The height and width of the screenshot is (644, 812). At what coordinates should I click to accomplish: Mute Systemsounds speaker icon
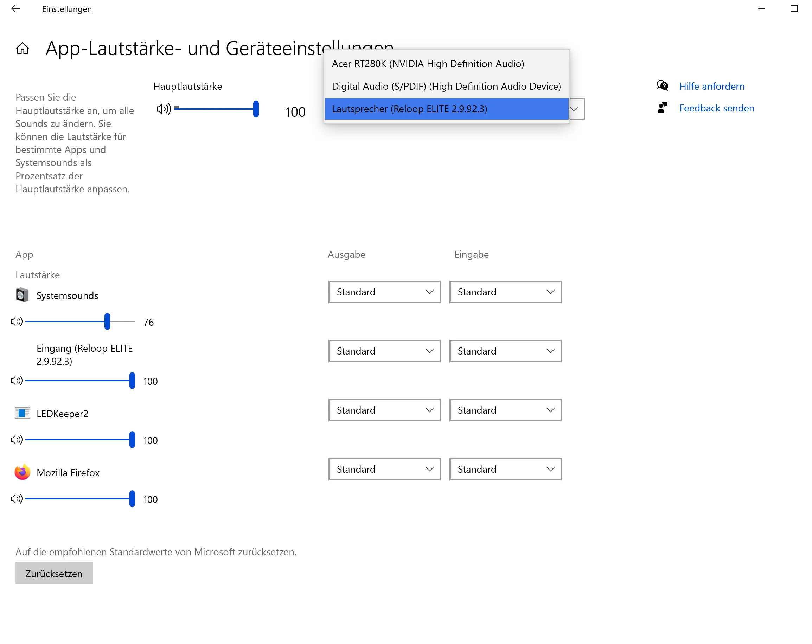click(17, 321)
